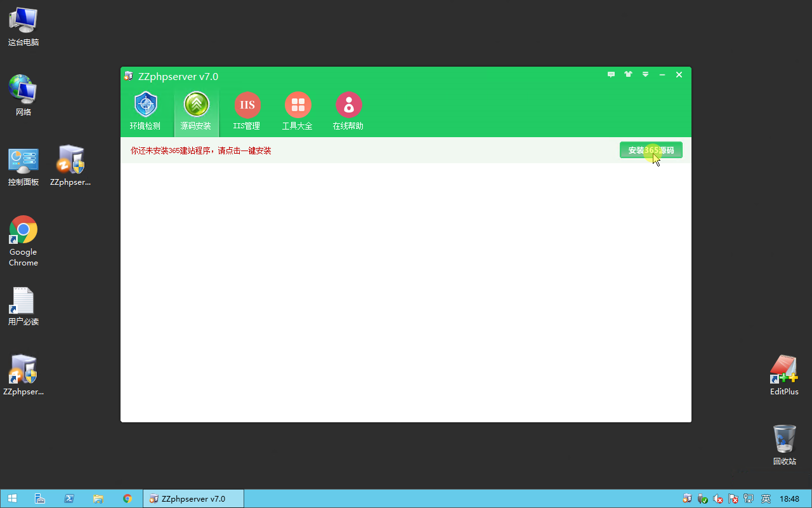This screenshot has width=812, height=508.
Task: Click the 安装365源码 button
Action: coord(651,150)
